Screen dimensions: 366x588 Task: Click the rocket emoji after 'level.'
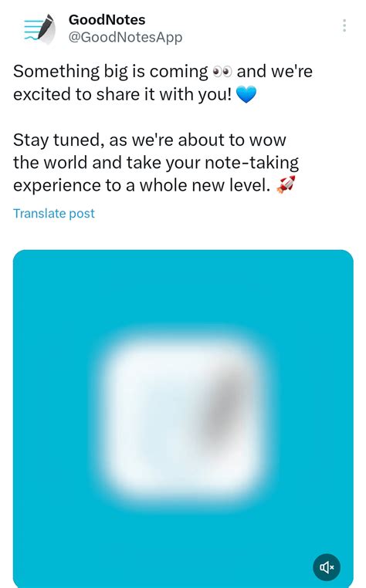286,185
